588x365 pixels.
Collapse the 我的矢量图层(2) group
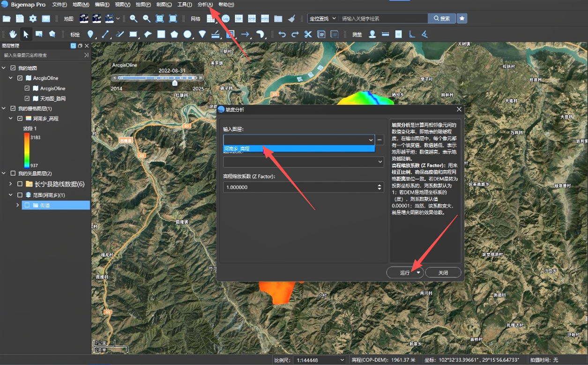[x=4, y=173]
